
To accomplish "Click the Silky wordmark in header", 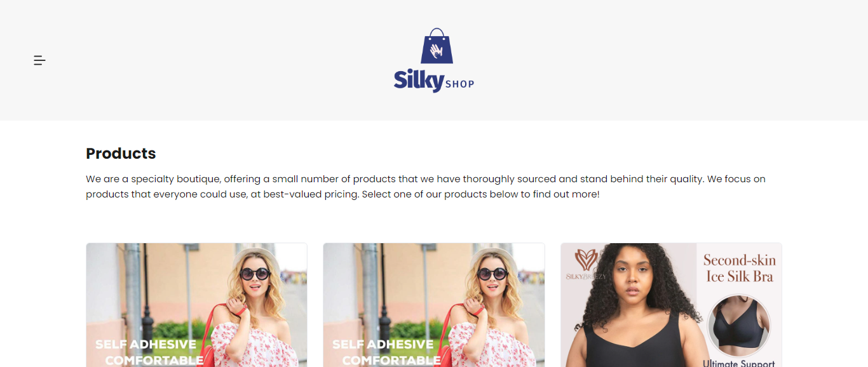I will tap(419, 81).
